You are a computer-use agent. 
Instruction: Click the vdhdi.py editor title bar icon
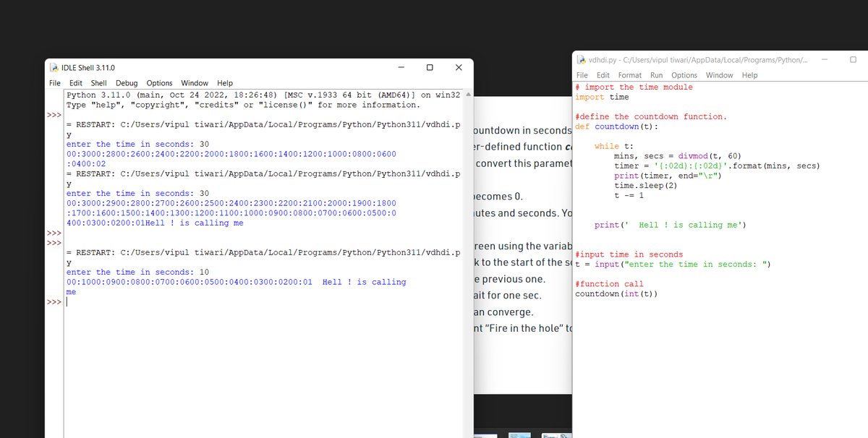(582, 60)
